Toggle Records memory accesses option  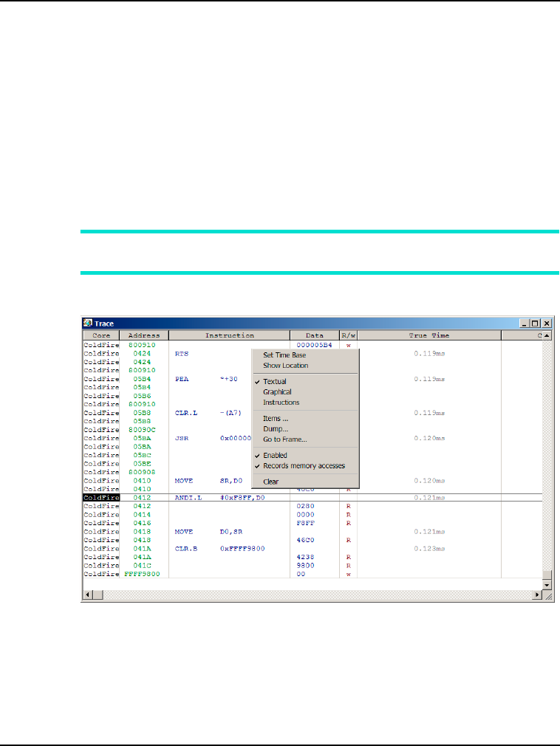tap(304, 466)
